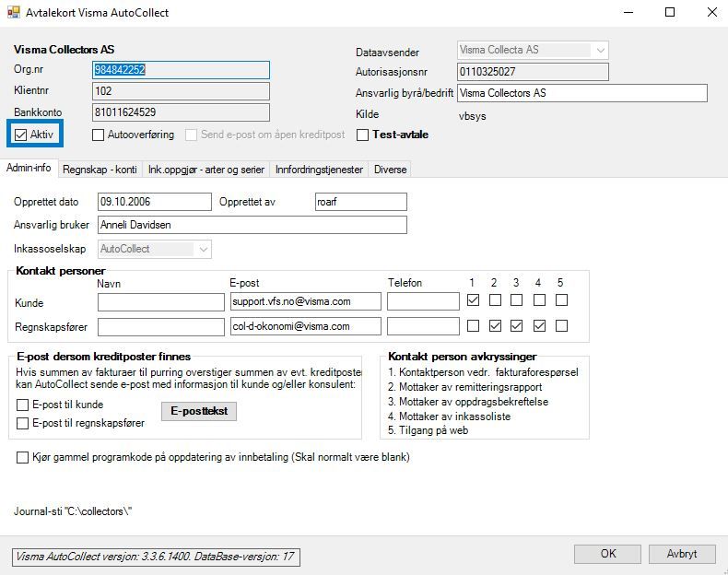
Task: Click the Journal-sti path text
Action: coord(73,511)
